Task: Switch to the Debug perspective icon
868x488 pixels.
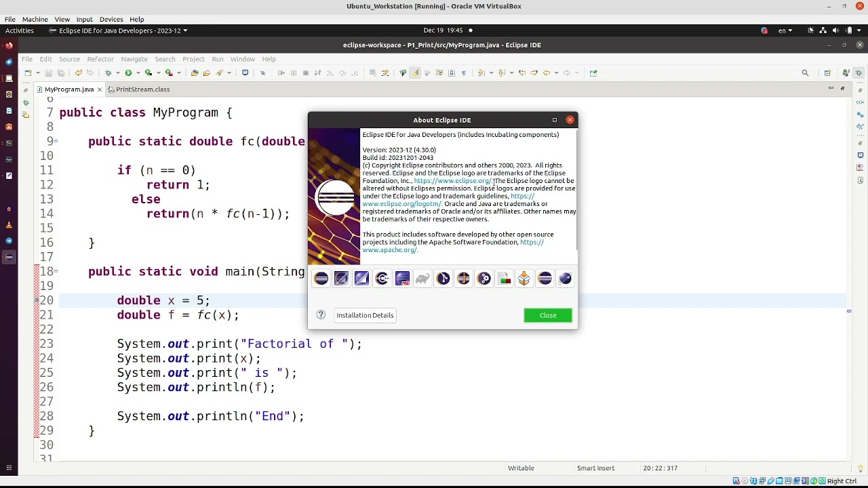Action: 859,73
